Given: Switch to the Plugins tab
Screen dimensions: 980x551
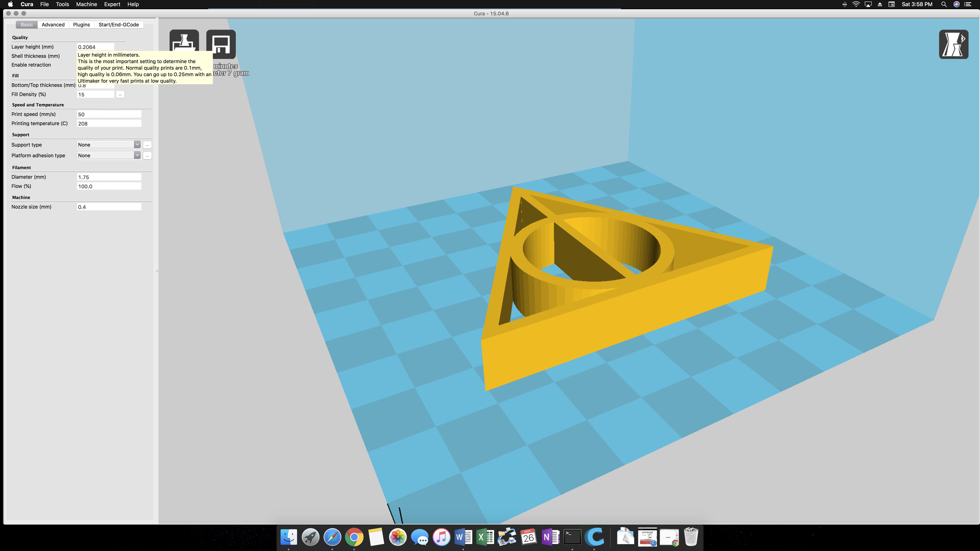Looking at the screenshot, I should (81, 25).
